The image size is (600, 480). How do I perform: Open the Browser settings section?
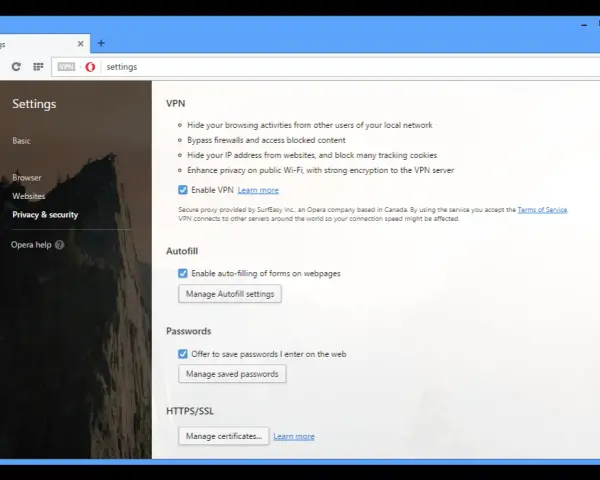(x=27, y=178)
